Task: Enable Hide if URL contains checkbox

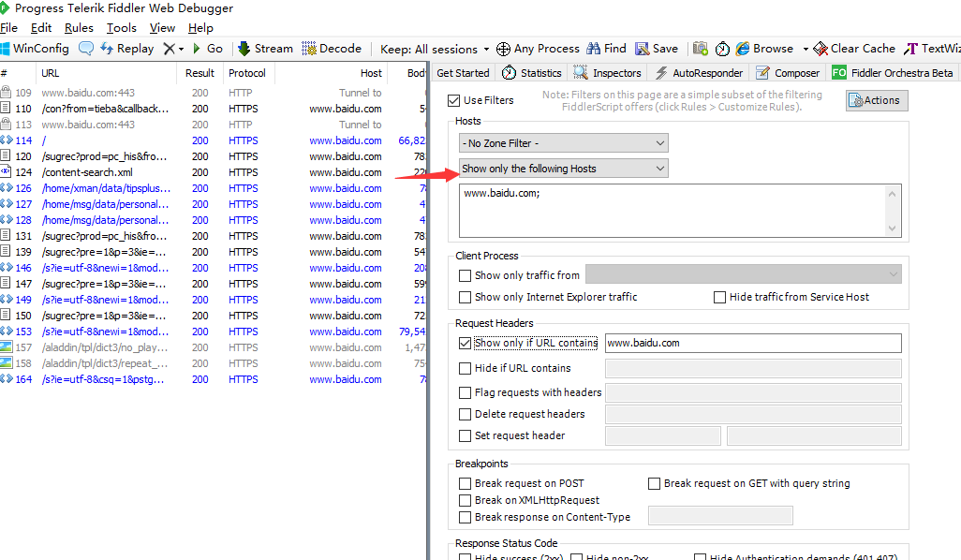Action: (x=466, y=368)
